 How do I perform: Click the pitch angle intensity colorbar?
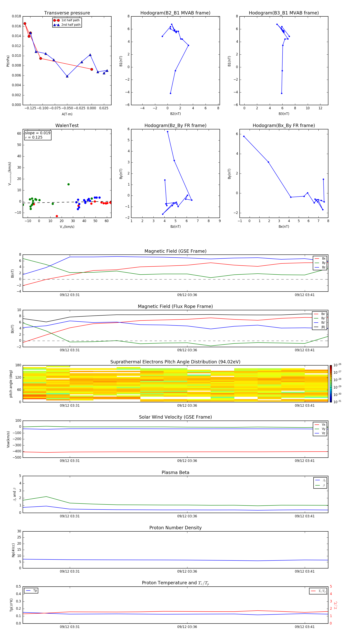[x=331, y=384]
